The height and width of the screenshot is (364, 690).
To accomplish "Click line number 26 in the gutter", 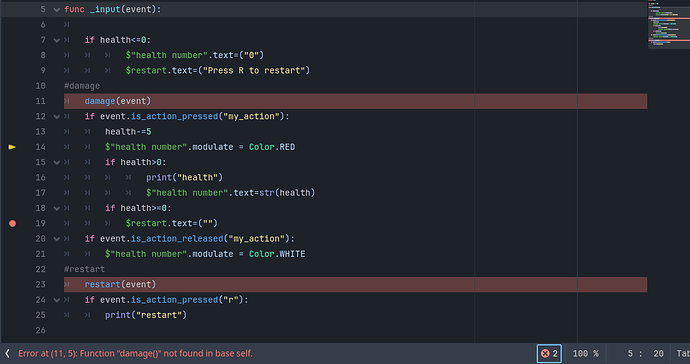I will click(40, 331).
